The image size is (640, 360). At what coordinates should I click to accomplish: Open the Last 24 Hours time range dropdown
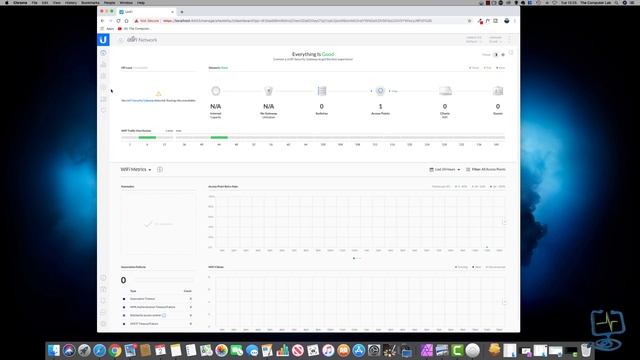click(444, 169)
